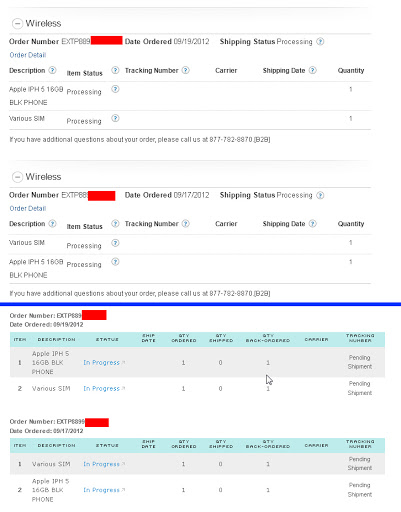Click 'Date Ordered: 09/19/2012' above teal table
Image resolution: width=401 pixels, height=512 pixels.
pyautogui.click(x=46, y=324)
